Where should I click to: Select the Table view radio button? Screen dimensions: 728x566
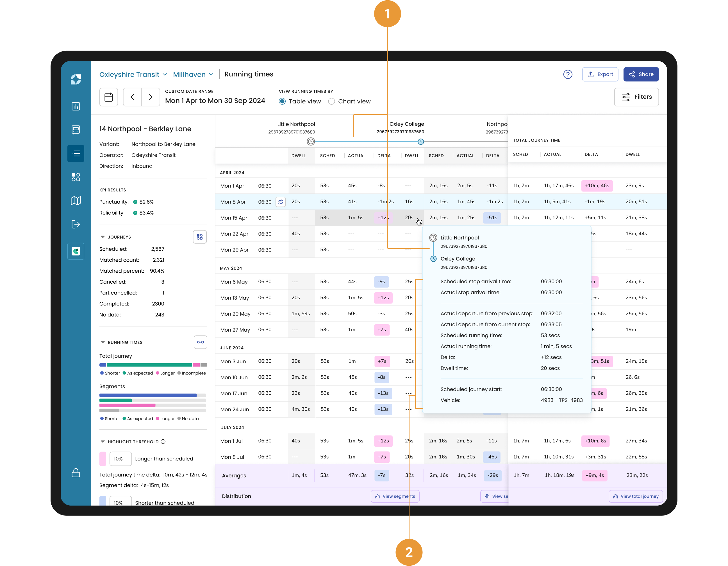click(x=282, y=101)
